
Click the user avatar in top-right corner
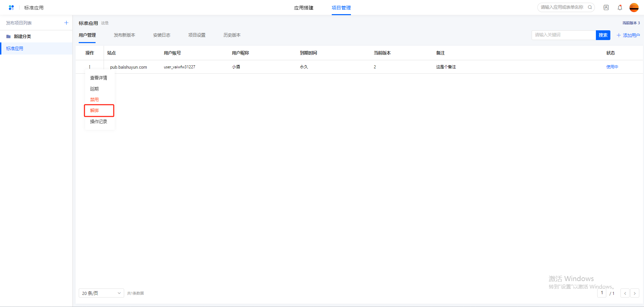[x=634, y=7]
